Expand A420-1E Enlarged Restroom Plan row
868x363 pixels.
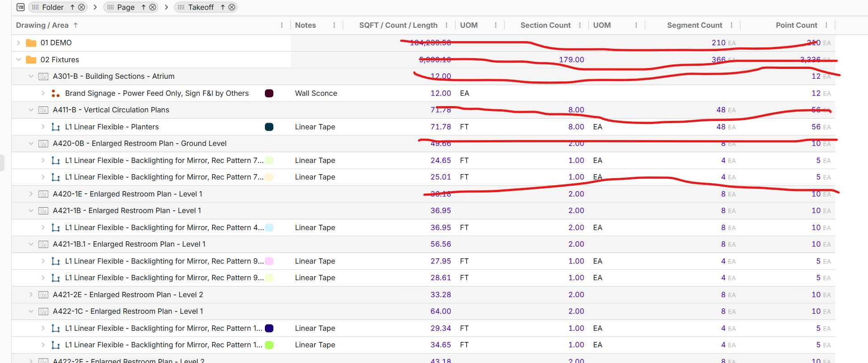point(31,194)
